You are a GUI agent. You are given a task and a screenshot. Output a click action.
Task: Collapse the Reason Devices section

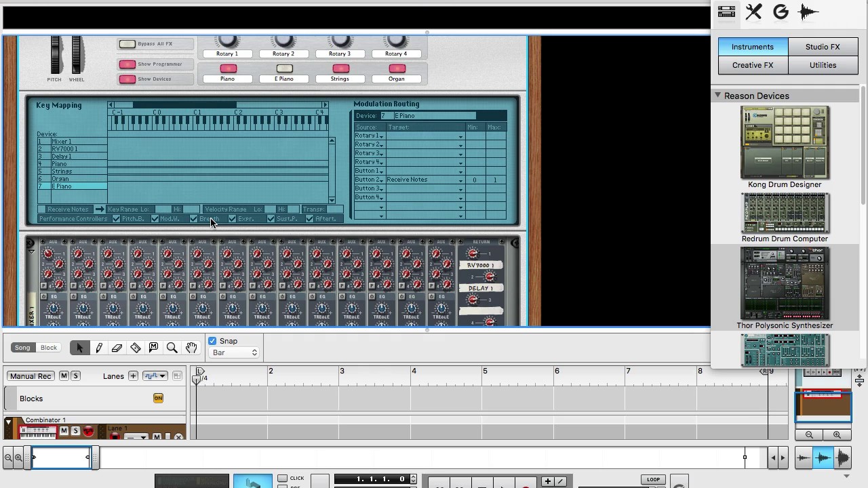(717, 96)
